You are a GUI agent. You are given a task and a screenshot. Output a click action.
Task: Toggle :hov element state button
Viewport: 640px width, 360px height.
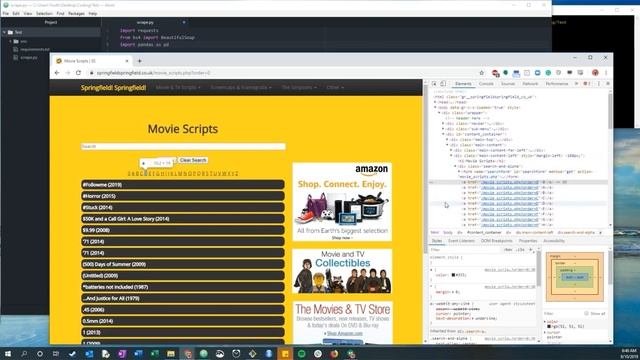(x=508, y=249)
